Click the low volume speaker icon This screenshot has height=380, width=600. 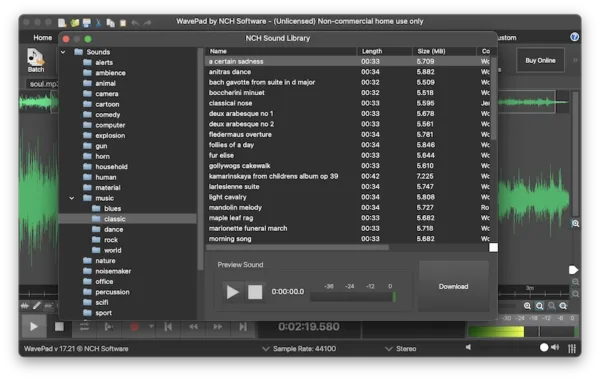click(468, 347)
